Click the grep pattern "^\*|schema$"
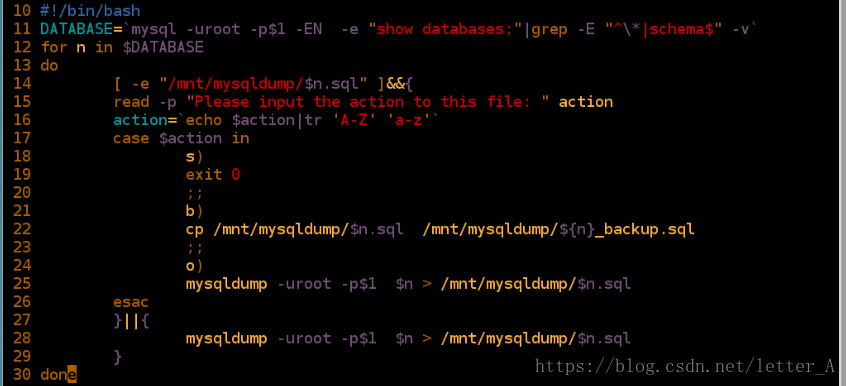Image resolution: width=846 pixels, height=386 pixels. [x=663, y=29]
